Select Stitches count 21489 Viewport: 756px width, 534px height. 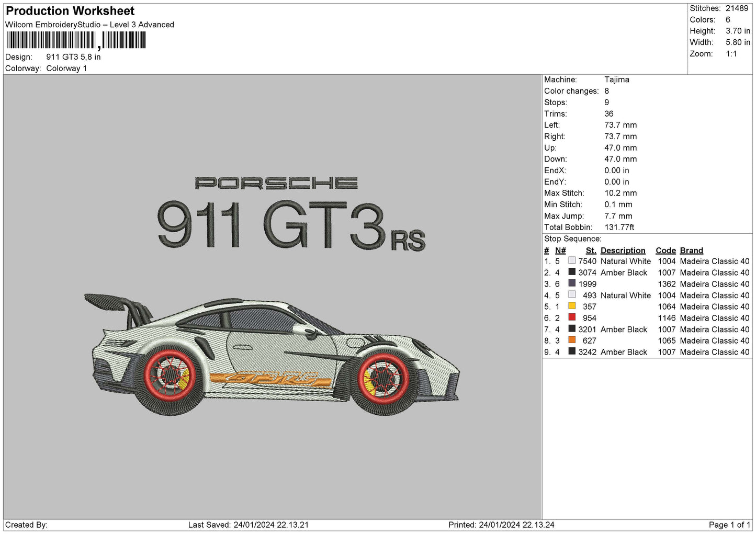tap(737, 8)
